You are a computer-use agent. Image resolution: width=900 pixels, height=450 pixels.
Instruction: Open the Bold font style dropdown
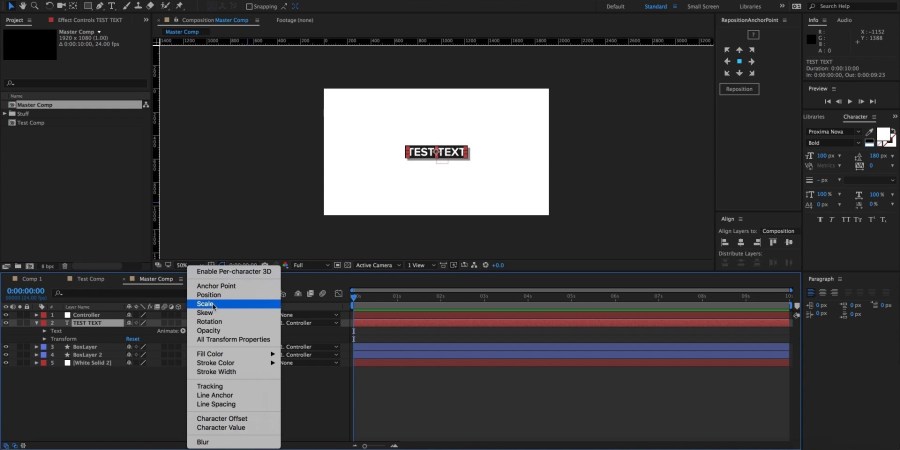(834, 143)
